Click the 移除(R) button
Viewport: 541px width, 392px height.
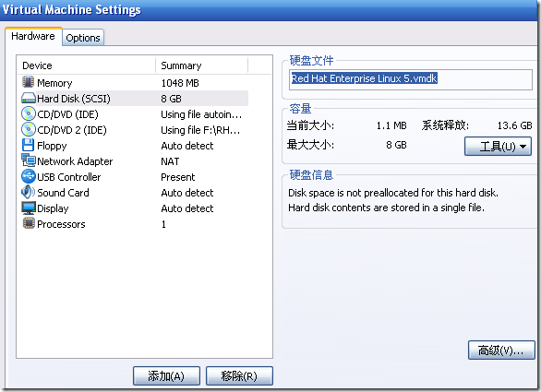(x=239, y=375)
